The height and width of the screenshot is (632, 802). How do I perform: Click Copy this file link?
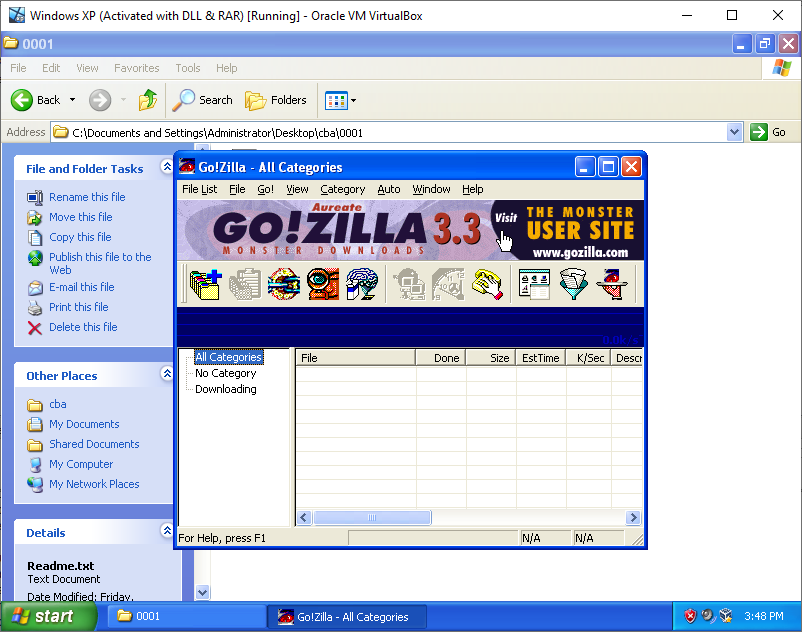pyautogui.click(x=80, y=237)
